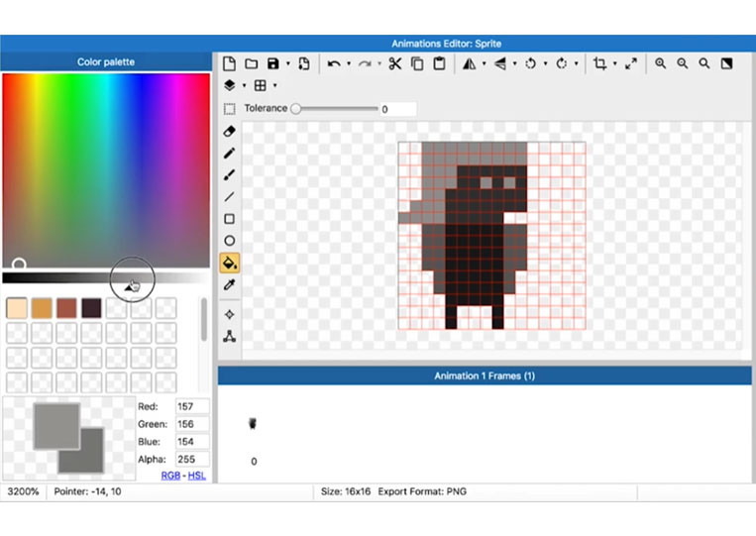The width and height of the screenshot is (756, 536).
Task: Select the light peach palette swatch
Action: [x=17, y=308]
